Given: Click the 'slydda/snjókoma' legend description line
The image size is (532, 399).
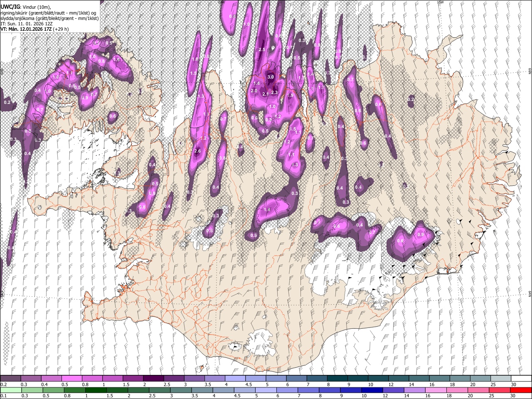Looking at the screenshot, I should point(49,18).
